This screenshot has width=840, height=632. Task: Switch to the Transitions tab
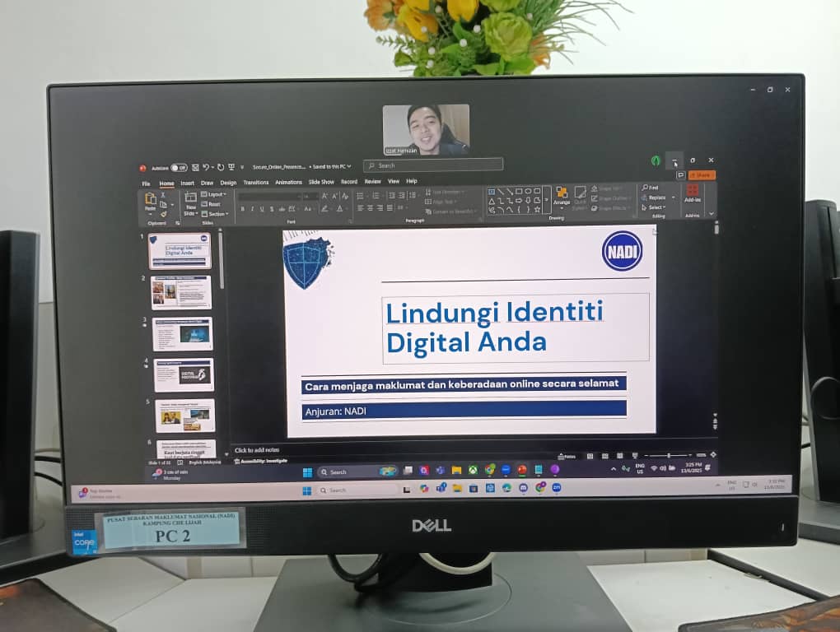(x=256, y=183)
